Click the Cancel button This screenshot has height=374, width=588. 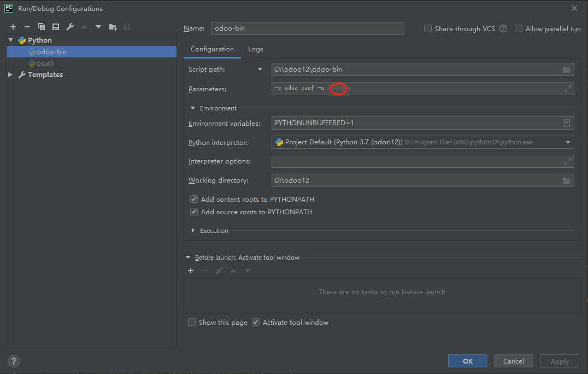(513, 361)
